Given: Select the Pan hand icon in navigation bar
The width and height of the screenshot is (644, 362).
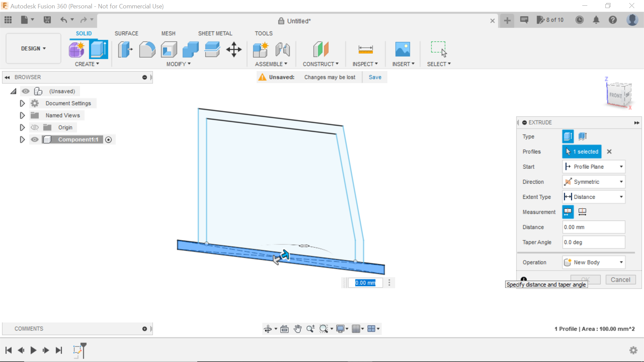Looking at the screenshot, I should [298, 328].
